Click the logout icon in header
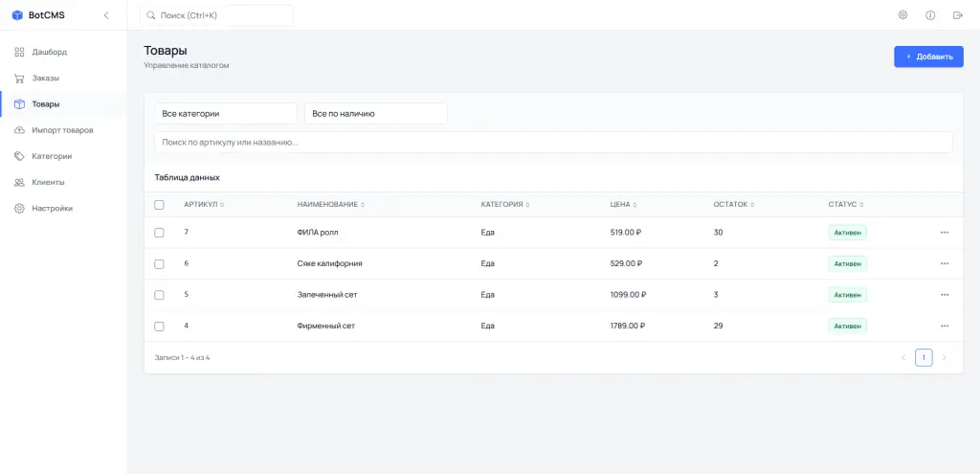Screen dimensions: 980x474 tap(957, 15)
